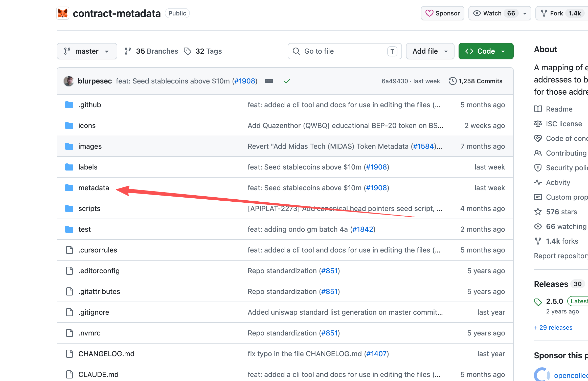View the 576 stars link
This screenshot has height=381, width=588.
coord(556,212)
